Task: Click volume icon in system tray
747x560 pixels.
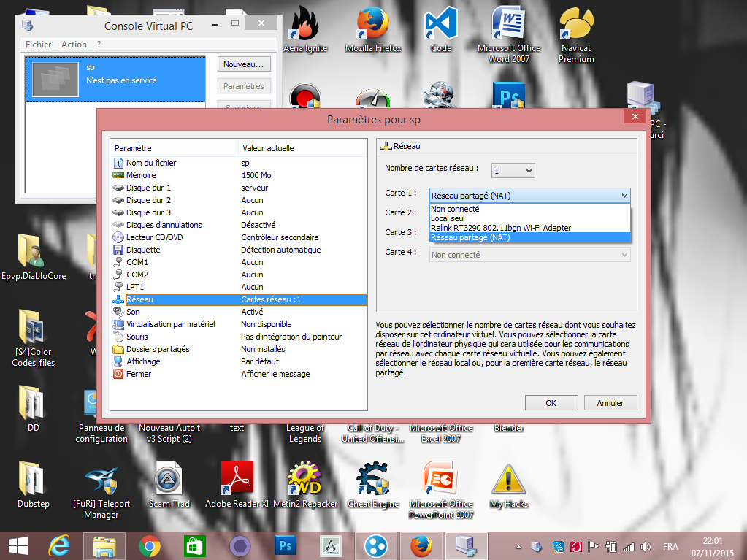Action: coord(646,547)
